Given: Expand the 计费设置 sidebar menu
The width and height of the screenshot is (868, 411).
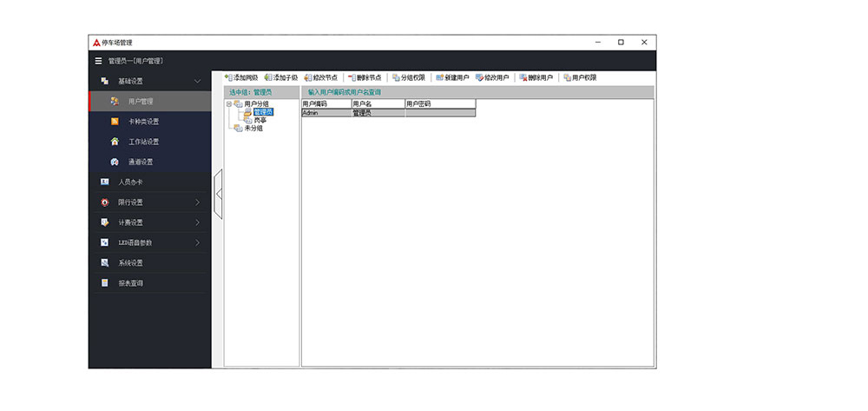Looking at the screenshot, I should click(197, 222).
